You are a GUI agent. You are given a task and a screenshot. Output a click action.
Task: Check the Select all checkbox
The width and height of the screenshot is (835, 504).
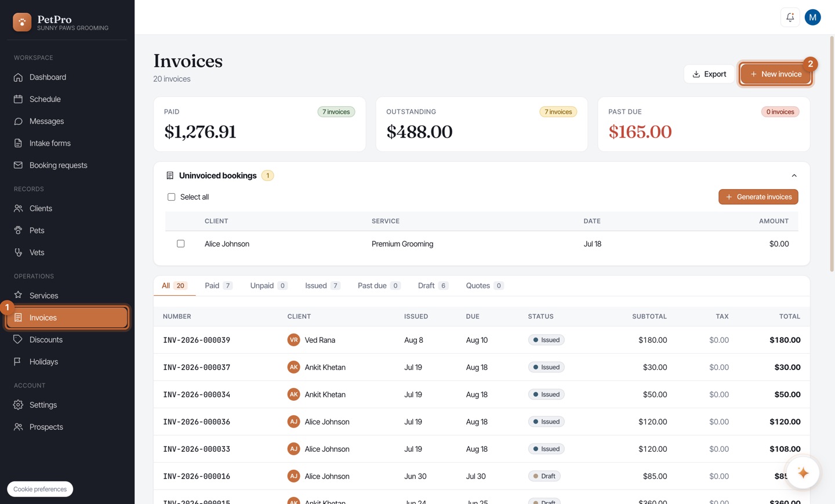(171, 197)
